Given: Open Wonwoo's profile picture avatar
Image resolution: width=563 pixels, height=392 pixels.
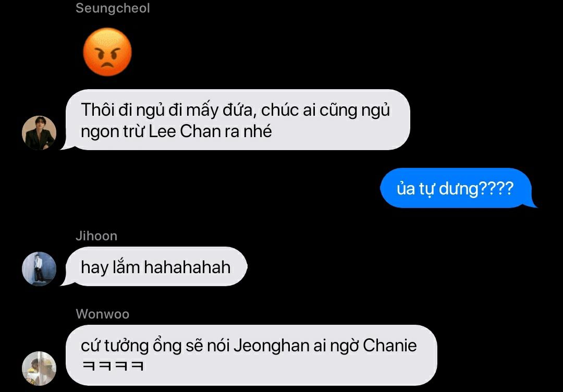Looking at the screenshot, I should pos(39,369).
